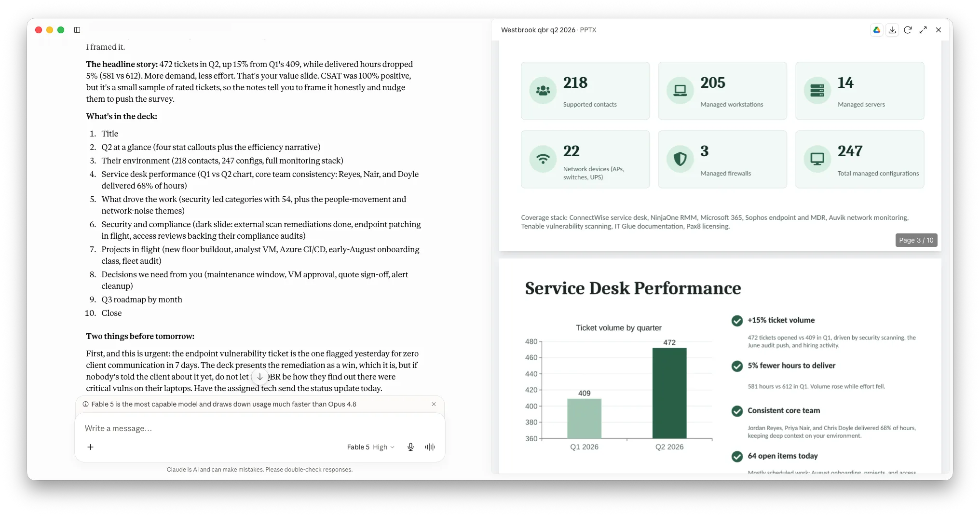Click the macOS green fullscreen button

click(61, 30)
